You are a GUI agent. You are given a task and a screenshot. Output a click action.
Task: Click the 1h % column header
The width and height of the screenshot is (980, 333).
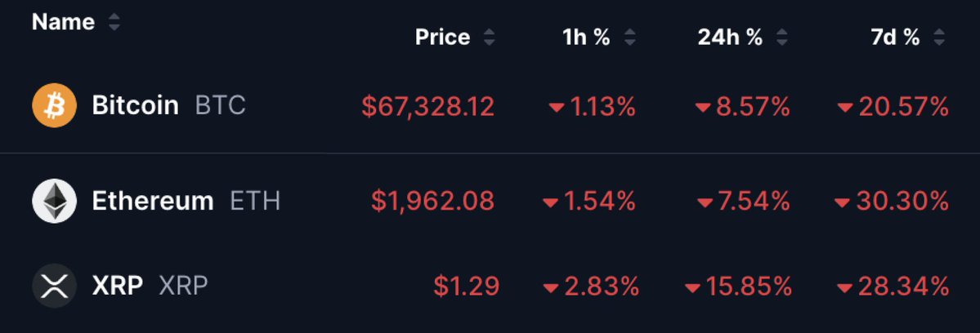coord(586,38)
